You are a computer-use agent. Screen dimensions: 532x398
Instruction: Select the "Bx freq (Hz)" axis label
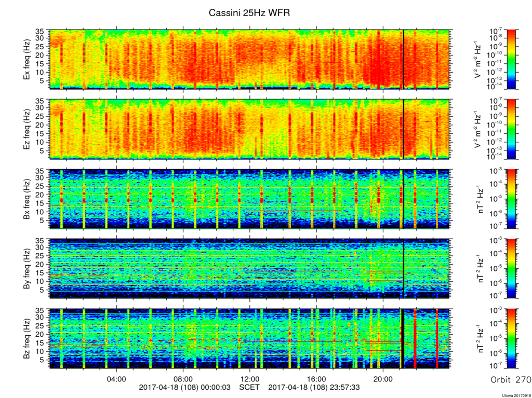(x=26, y=199)
